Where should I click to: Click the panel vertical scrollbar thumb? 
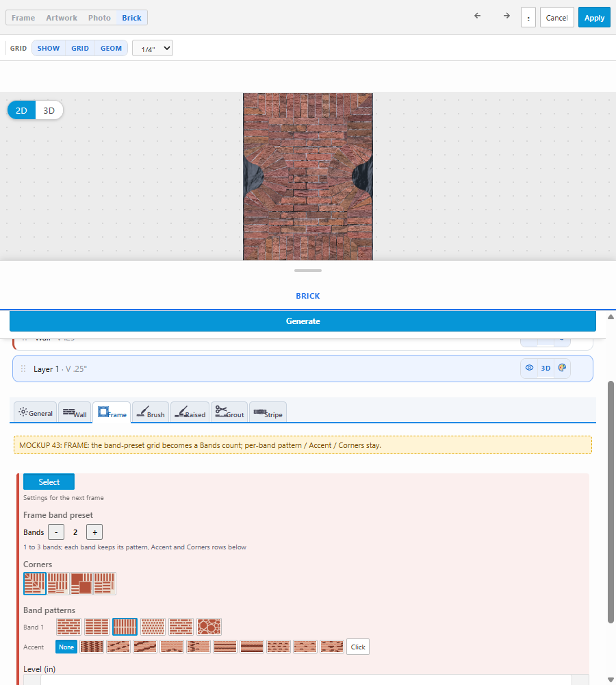611,502
